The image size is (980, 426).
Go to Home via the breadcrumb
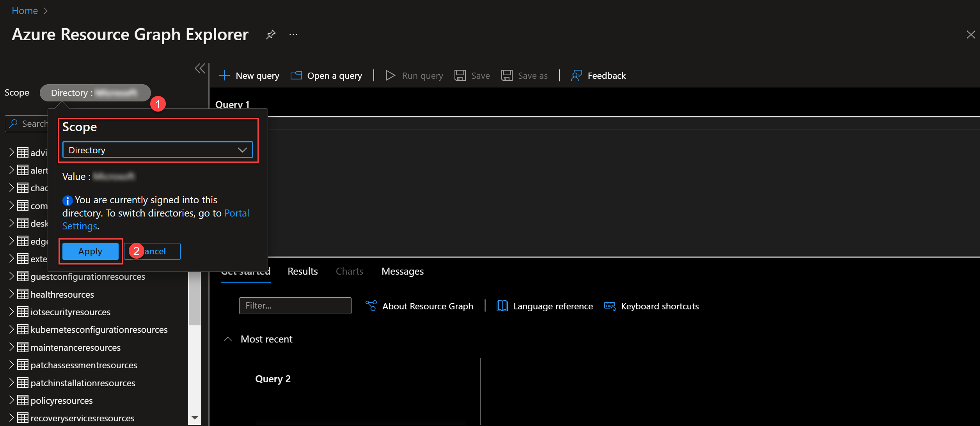tap(25, 11)
